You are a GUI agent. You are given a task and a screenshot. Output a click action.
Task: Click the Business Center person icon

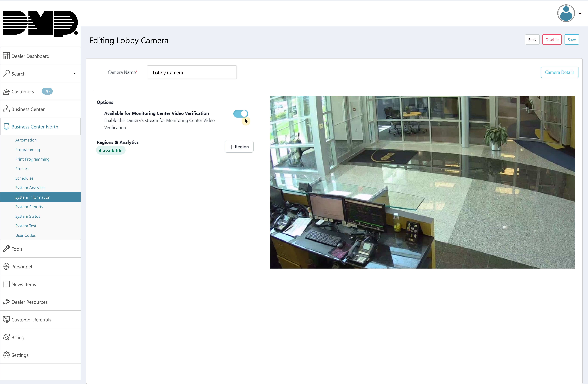point(6,109)
